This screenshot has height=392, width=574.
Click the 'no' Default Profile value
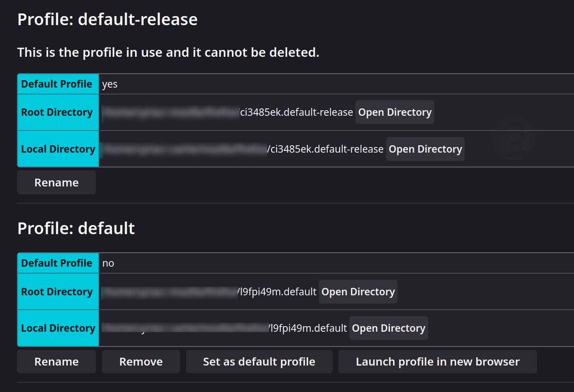(x=108, y=263)
